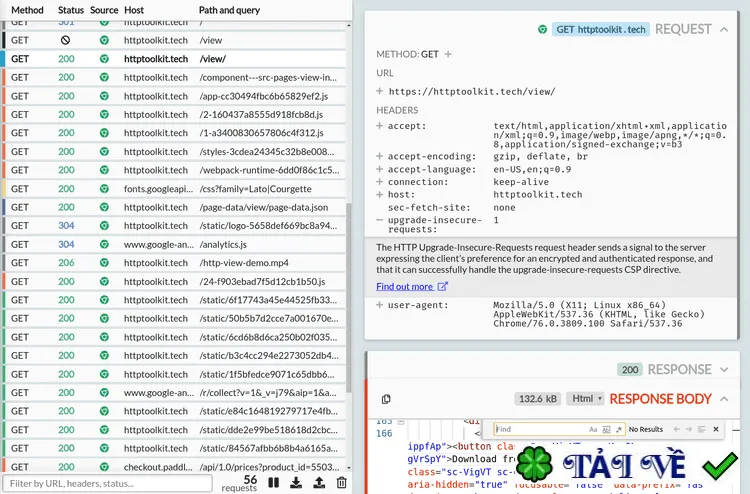Image resolution: width=750 pixels, height=494 pixels.
Task: Go to next find result arrow
Action: coord(689,429)
